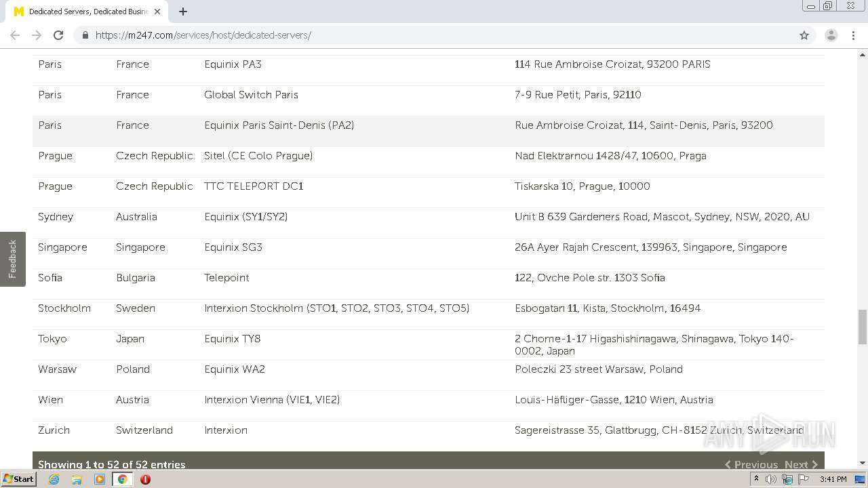Select 'Equinix SG3' cell
The width and height of the screenshot is (868, 488).
click(x=233, y=247)
